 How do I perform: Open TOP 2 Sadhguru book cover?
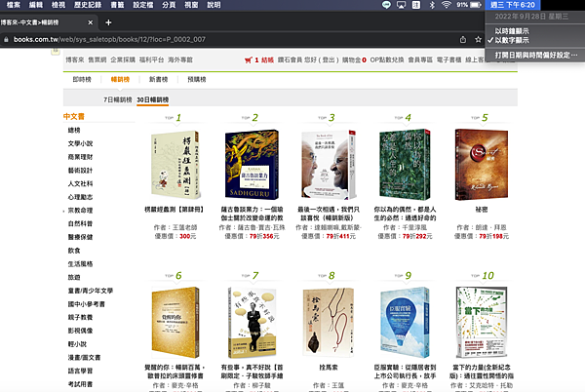[x=252, y=165]
